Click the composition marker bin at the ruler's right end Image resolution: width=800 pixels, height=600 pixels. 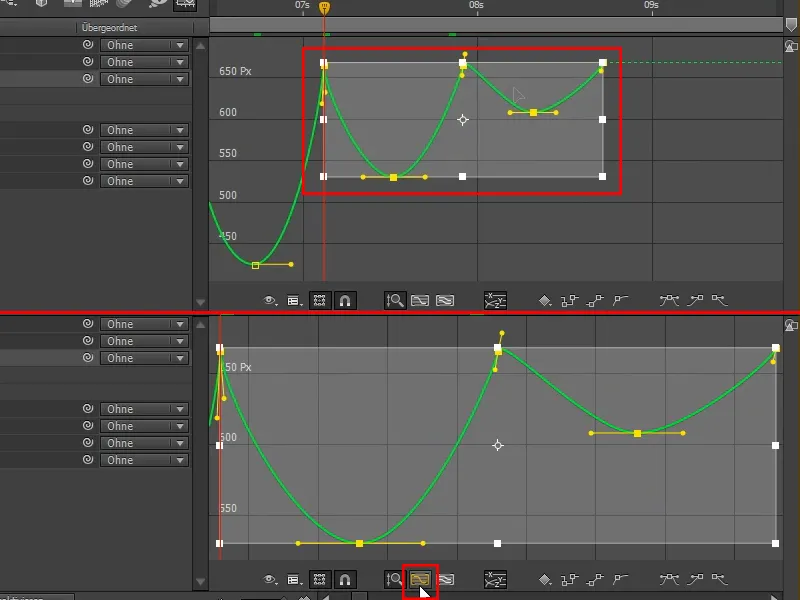tap(791, 24)
